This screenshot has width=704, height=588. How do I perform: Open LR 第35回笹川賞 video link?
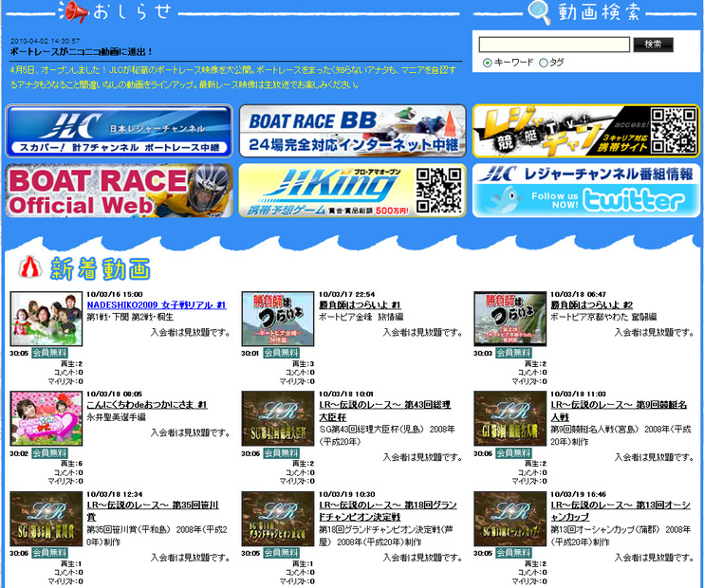click(153, 511)
